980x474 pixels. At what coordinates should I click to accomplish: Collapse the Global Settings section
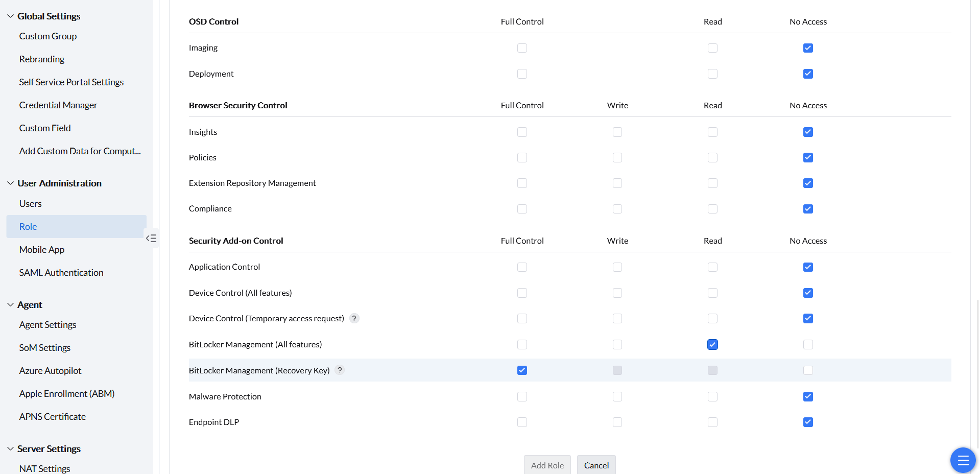click(x=10, y=16)
